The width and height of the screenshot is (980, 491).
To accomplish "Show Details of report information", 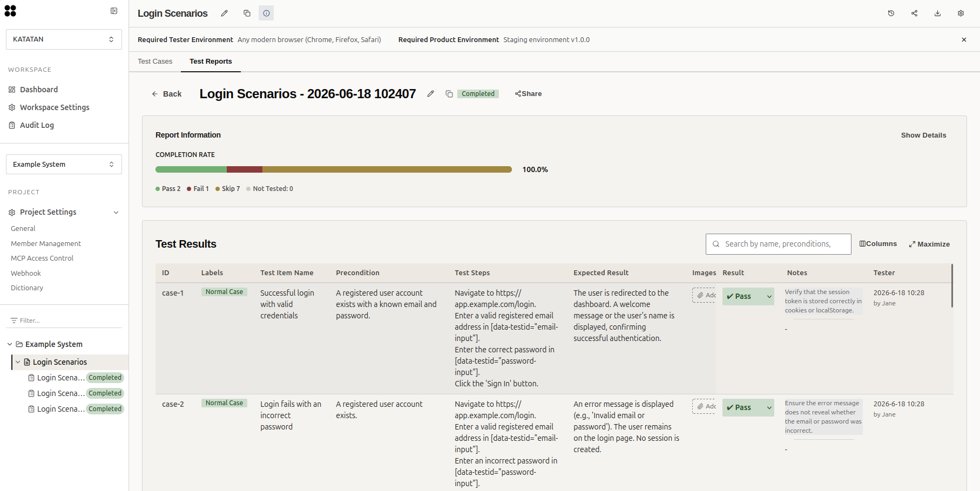I will [923, 135].
